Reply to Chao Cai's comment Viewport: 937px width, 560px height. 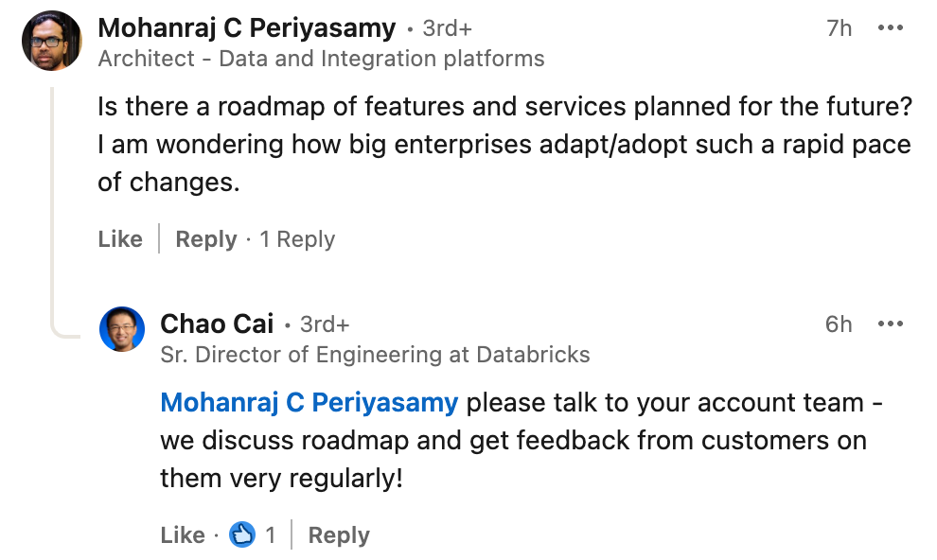[x=338, y=534]
